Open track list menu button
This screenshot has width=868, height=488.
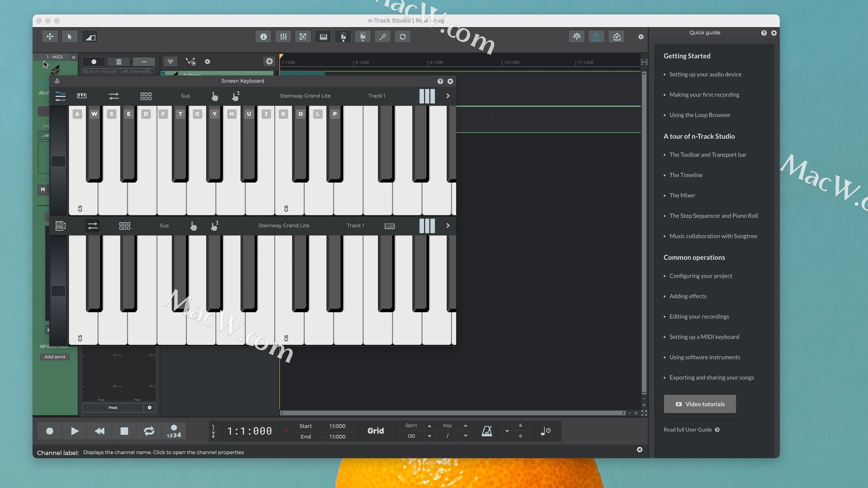point(118,61)
